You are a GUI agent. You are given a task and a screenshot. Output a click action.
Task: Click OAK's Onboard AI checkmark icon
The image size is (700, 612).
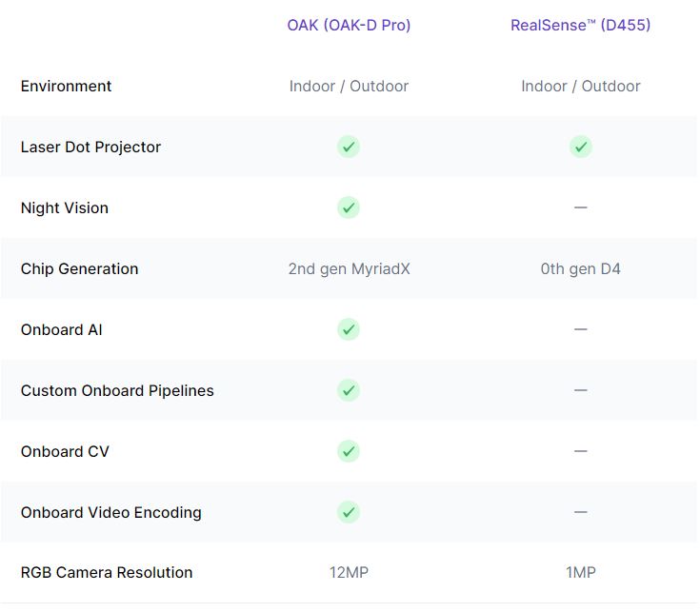[349, 329]
